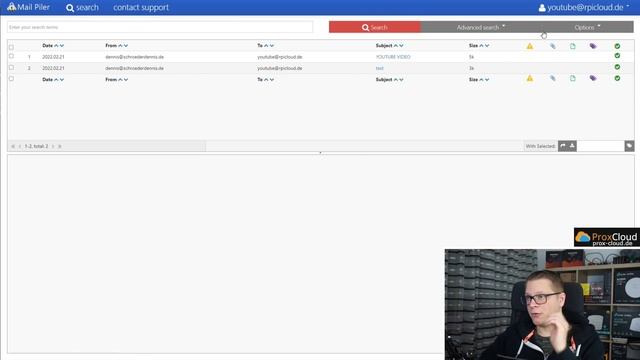Tick the select-all checkbox in bottom header row
This screenshot has width=640, height=360.
click(x=11, y=78)
